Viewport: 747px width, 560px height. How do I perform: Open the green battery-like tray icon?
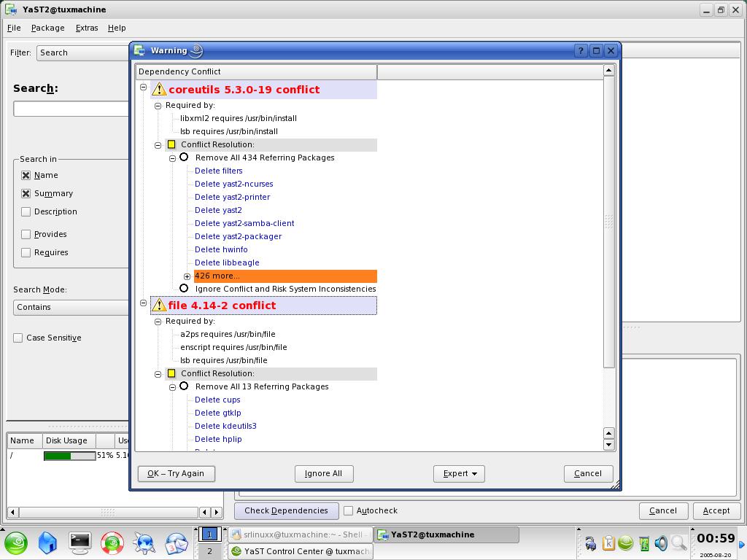644,542
